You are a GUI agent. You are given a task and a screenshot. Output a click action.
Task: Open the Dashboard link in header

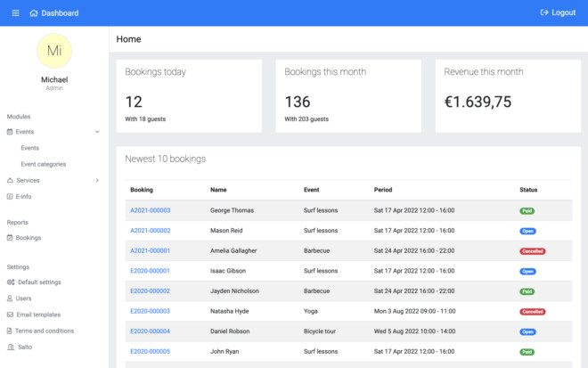(60, 13)
